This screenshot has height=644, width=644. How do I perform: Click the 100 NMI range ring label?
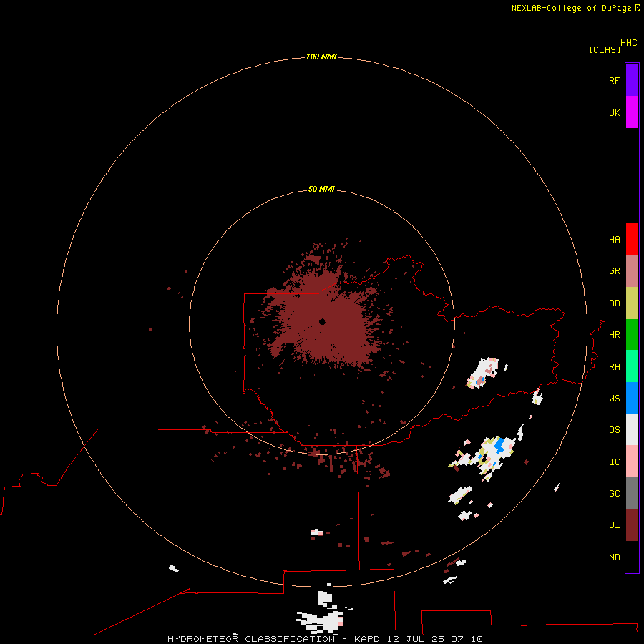click(x=321, y=57)
